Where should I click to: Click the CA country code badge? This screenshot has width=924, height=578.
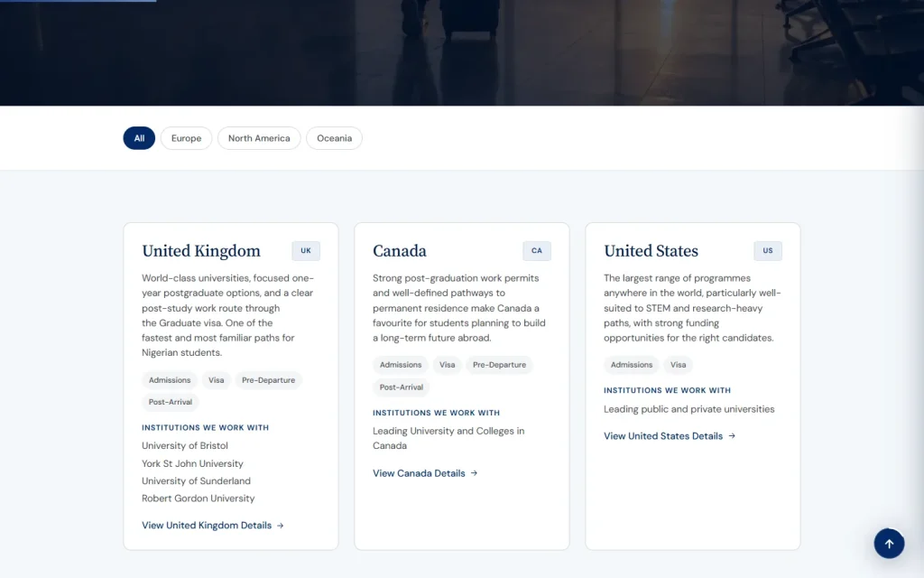(537, 251)
